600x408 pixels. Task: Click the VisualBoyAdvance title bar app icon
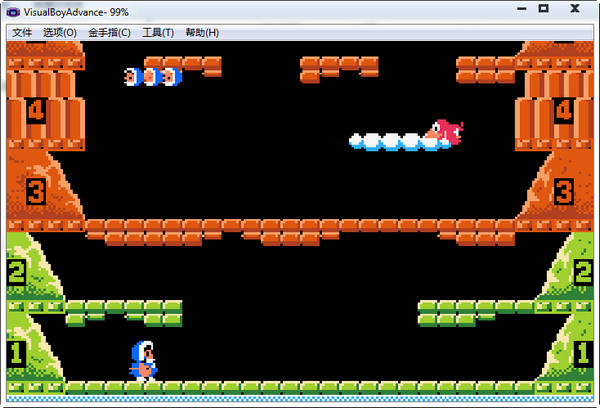[x=13, y=10]
